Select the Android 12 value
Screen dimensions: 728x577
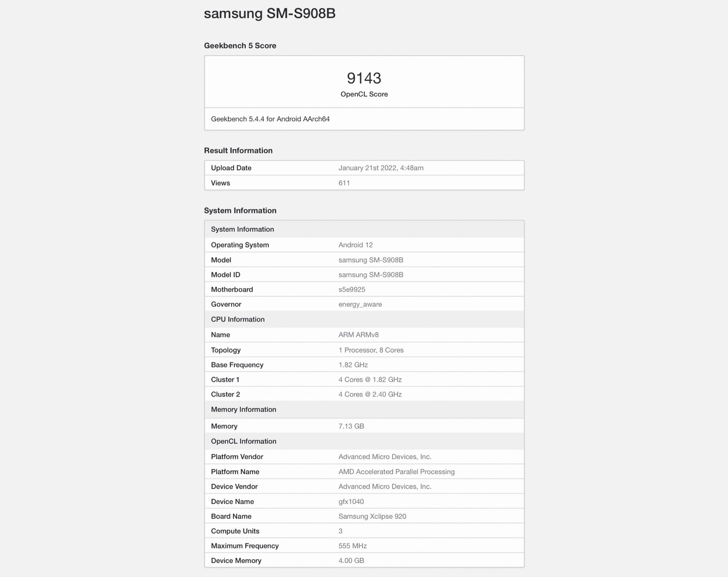pyautogui.click(x=356, y=245)
